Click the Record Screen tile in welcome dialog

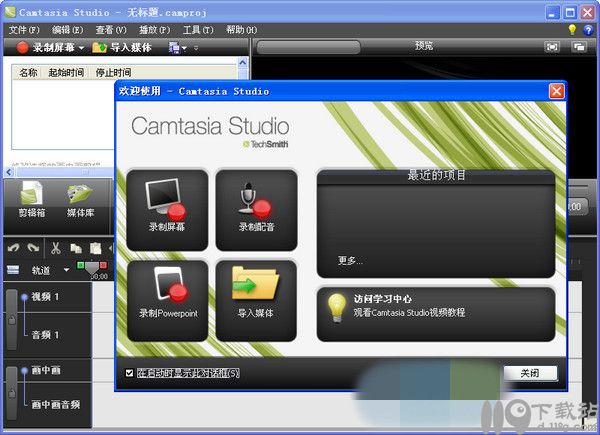(x=167, y=210)
